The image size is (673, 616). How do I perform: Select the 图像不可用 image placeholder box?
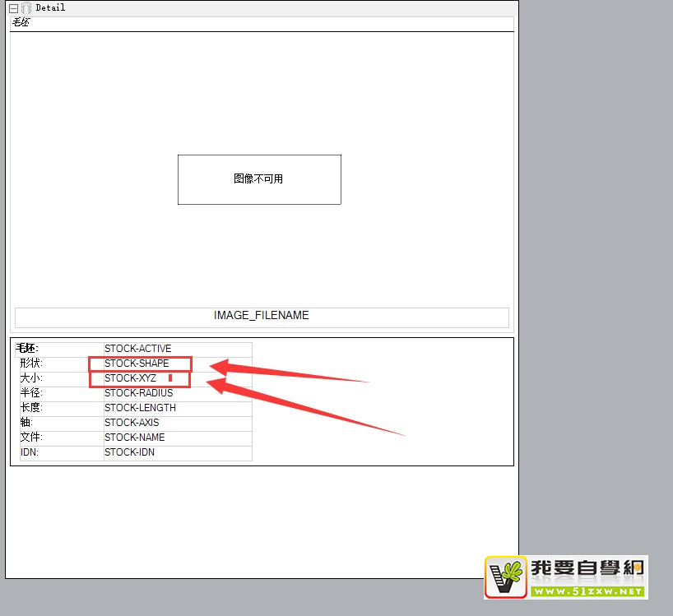259,179
